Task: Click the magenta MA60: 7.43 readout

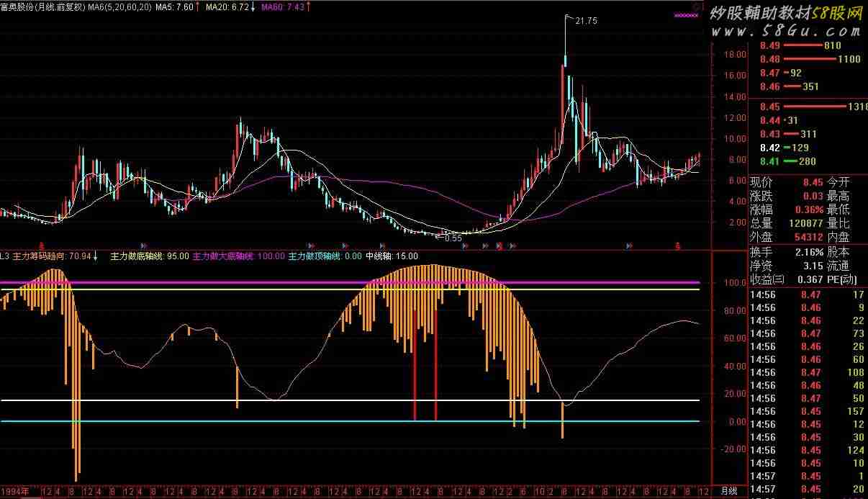Action: tap(282, 6)
